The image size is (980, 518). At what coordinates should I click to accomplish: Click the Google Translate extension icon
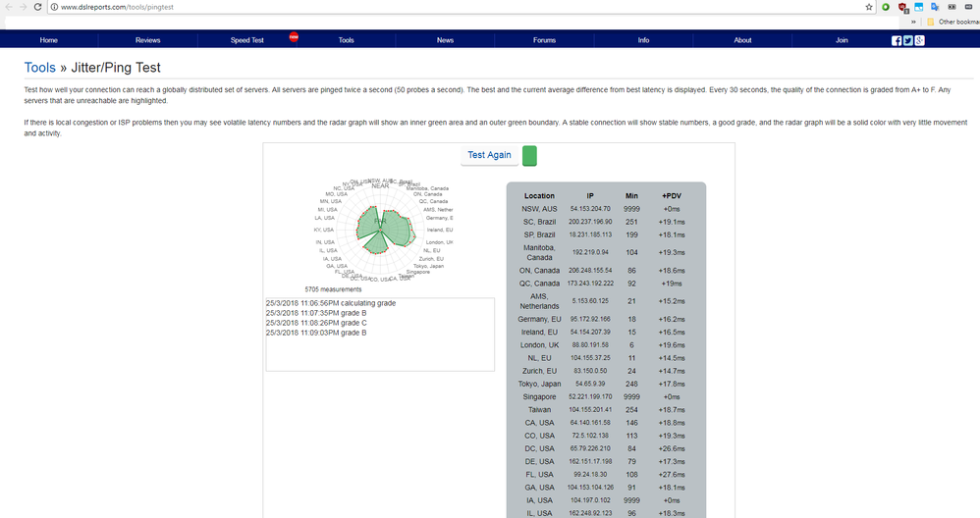[936, 7]
